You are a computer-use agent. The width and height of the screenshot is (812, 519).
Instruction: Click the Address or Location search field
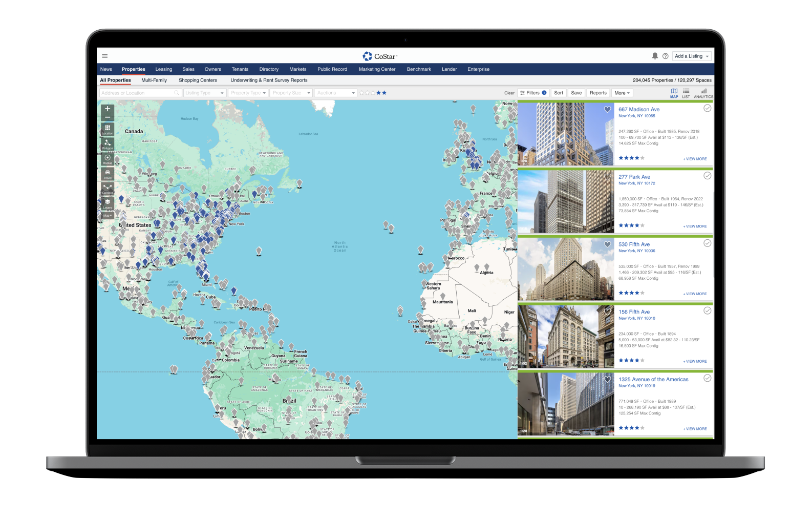pos(137,93)
